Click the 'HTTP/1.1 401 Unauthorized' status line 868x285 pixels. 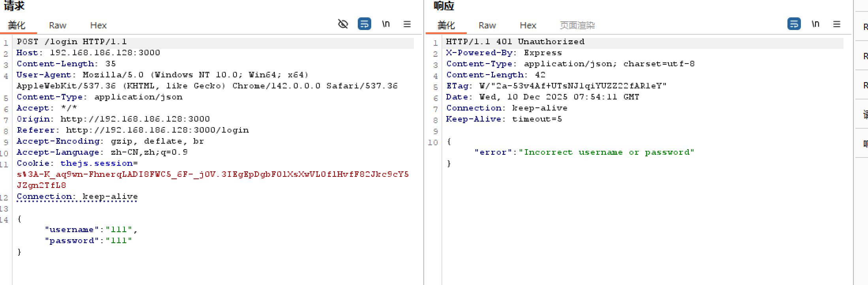tap(515, 42)
